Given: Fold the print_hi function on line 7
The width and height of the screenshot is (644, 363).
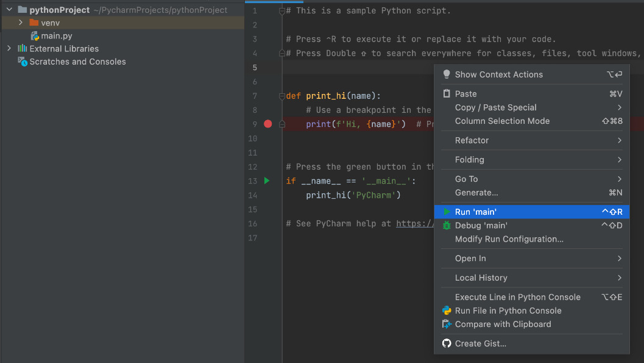Looking at the screenshot, I should point(281,96).
